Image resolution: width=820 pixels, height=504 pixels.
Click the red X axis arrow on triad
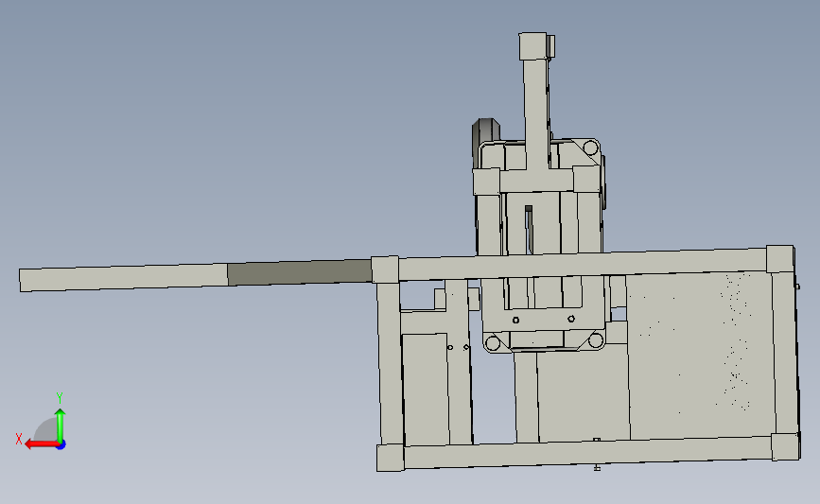[x=42, y=443]
